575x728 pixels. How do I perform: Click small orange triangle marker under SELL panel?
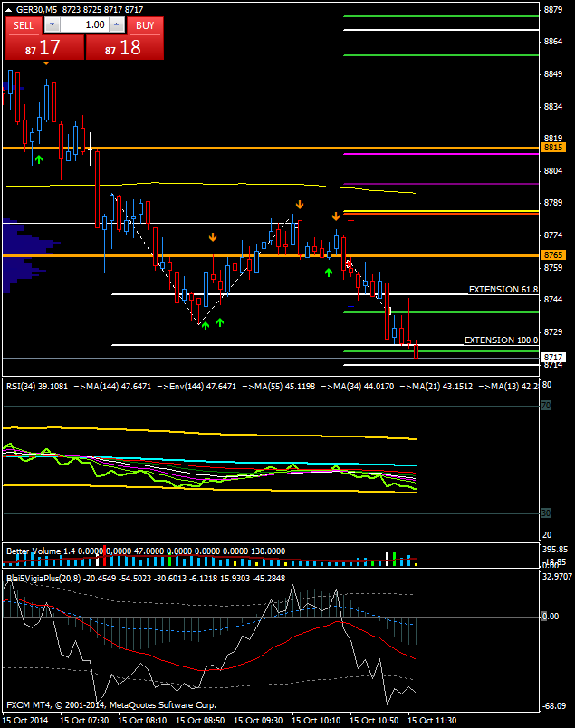(x=46, y=62)
